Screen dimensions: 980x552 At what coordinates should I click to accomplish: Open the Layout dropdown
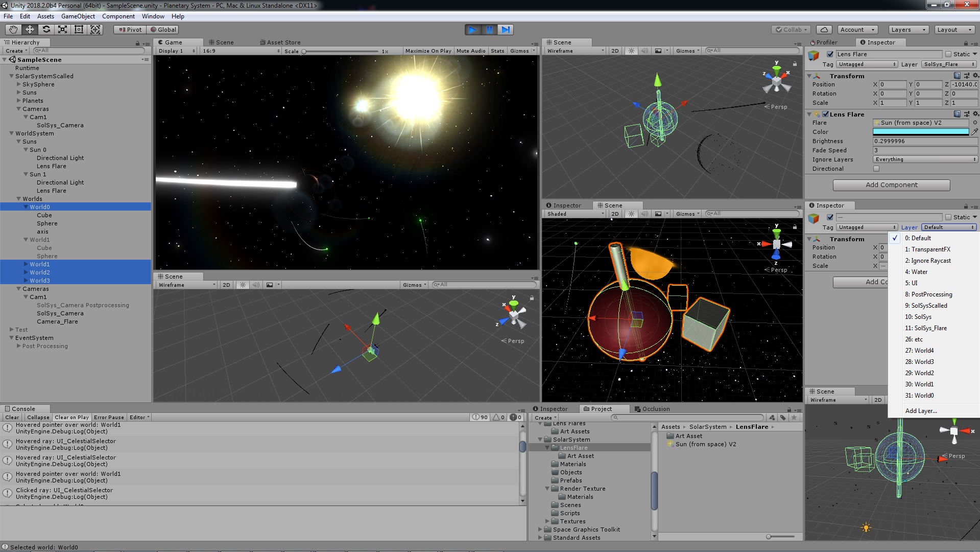pos(953,29)
